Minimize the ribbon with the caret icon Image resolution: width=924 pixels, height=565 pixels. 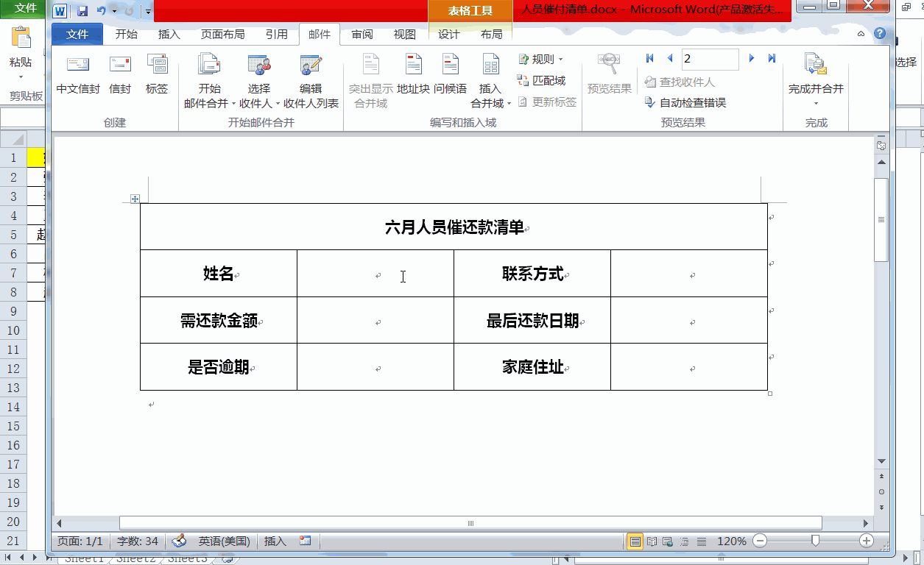(x=861, y=34)
